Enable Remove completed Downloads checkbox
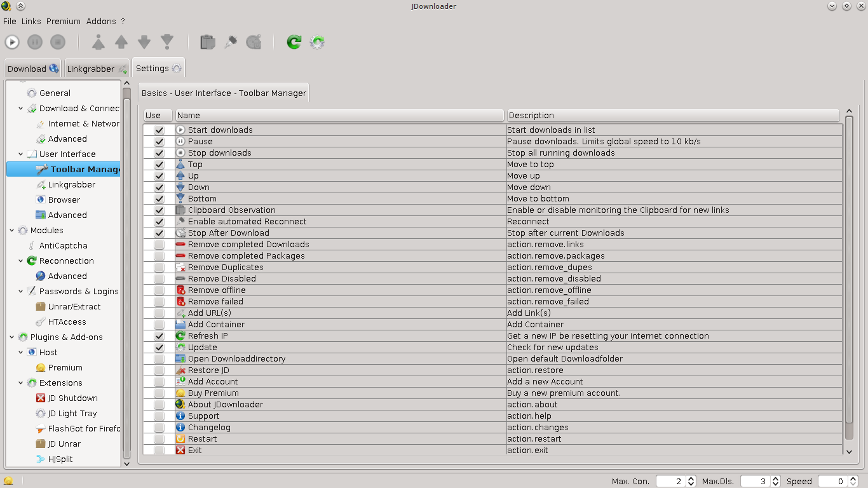This screenshot has width=868, height=488. coord(159,245)
